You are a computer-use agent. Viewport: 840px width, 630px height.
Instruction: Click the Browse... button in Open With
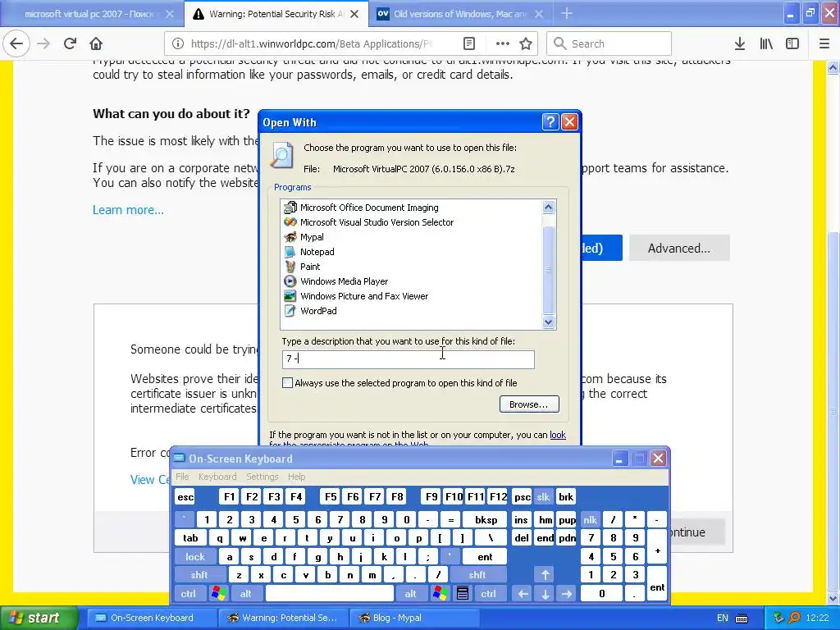pos(529,404)
